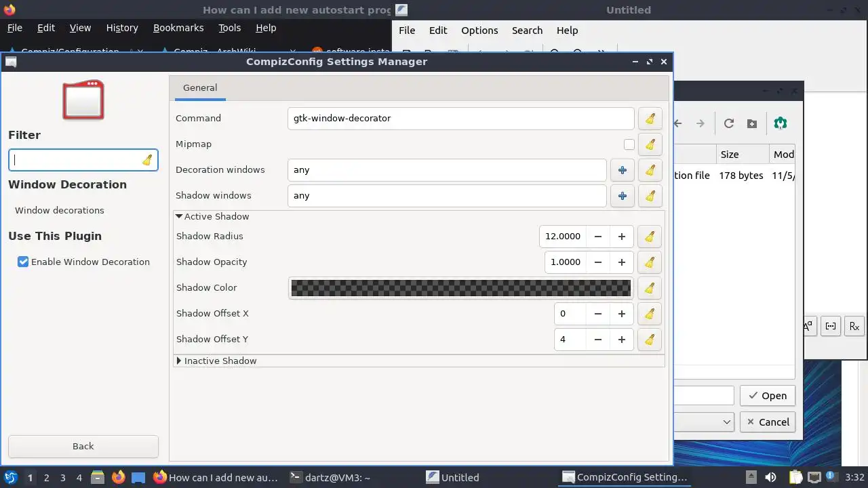Image resolution: width=868 pixels, height=488 pixels.
Task: Increase Shadow Offset Y
Action: pyautogui.click(x=622, y=340)
